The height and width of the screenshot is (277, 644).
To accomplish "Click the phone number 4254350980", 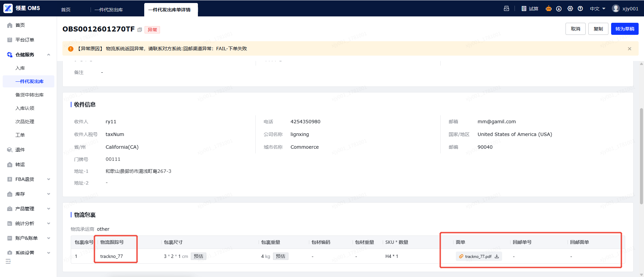I will tap(305, 122).
